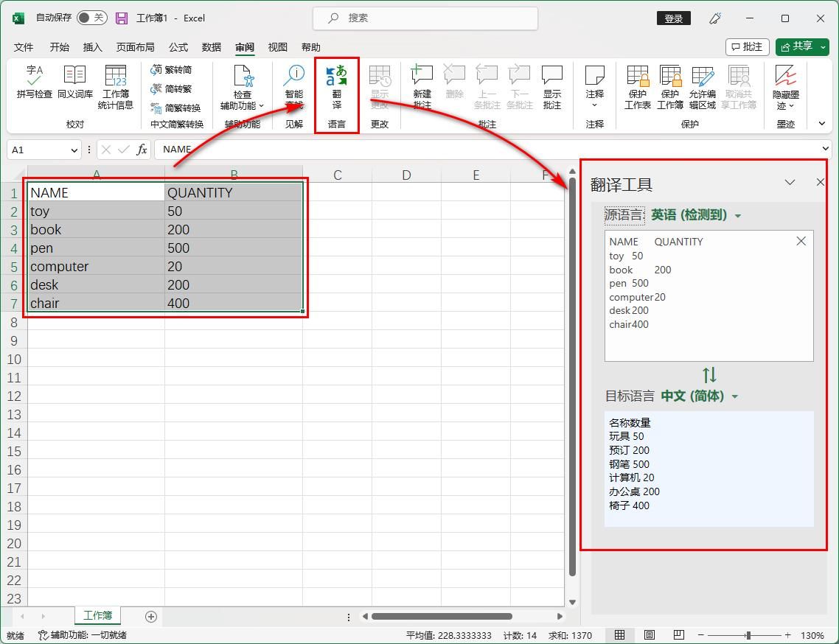Screen dimensions: 839x644
Task: Switch to the 开始 ribbon tab
Action: [x=58, y=46]
